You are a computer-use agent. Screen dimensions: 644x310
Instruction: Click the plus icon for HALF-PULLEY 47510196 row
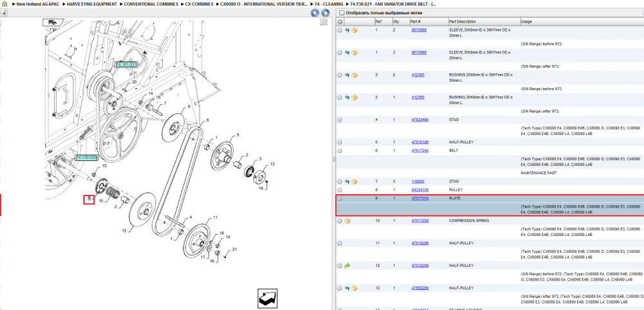[x=339, y=142]
